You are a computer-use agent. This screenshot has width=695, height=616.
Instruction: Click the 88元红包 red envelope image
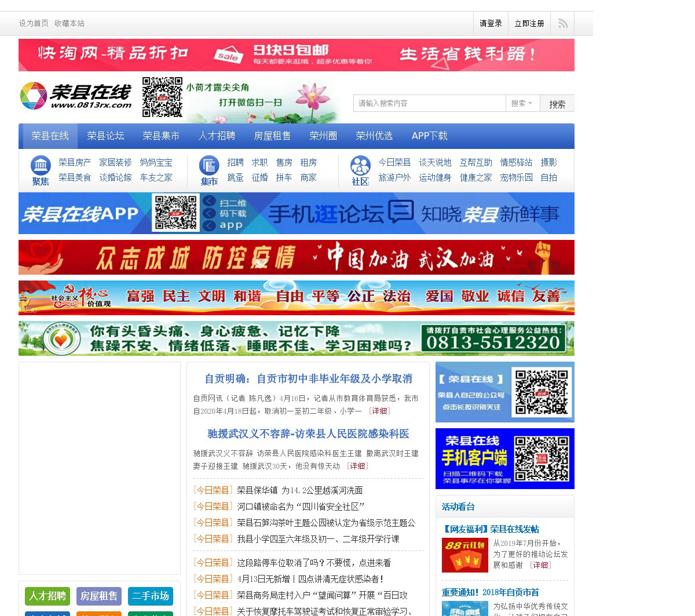[465, 555]
